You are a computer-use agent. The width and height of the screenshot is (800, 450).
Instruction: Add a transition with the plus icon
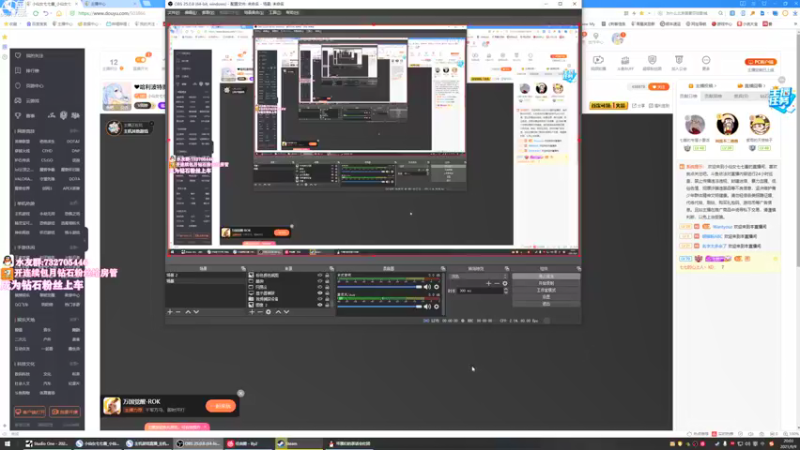click(x=488, y=283)
